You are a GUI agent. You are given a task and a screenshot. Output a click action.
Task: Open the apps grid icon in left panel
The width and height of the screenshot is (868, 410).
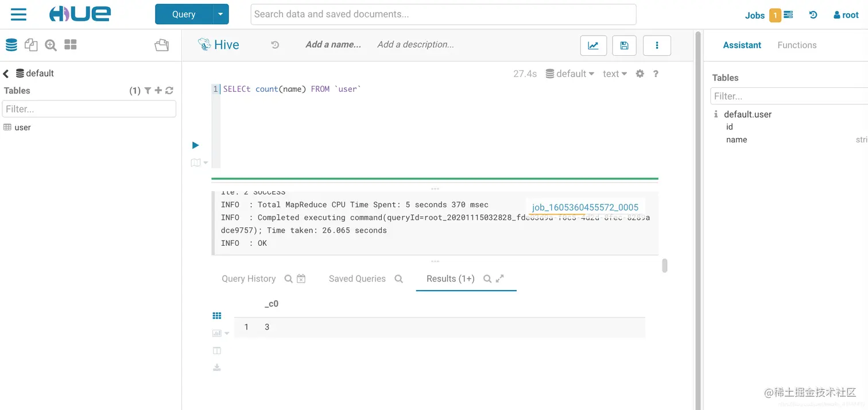[x=71, y=45]
